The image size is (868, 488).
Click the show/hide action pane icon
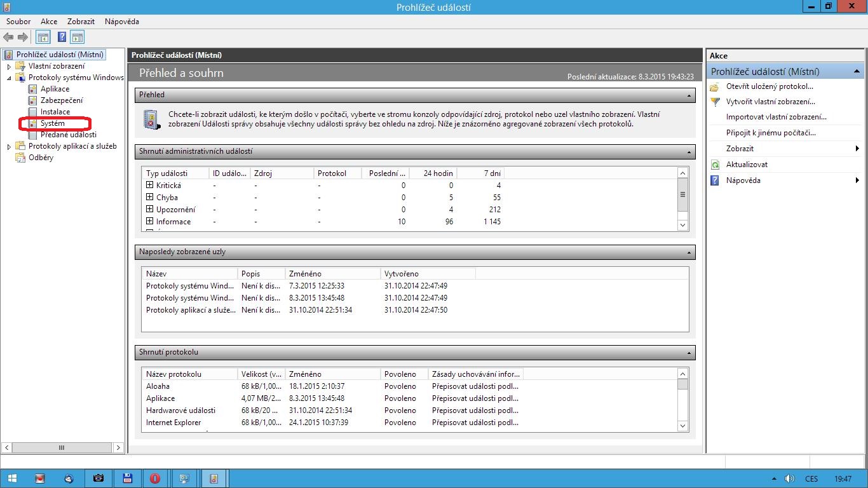click(78, 37)
